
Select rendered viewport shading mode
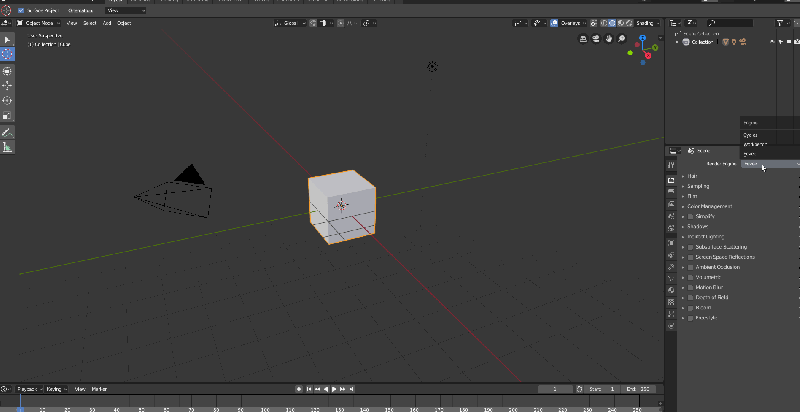tap(629, 23)
